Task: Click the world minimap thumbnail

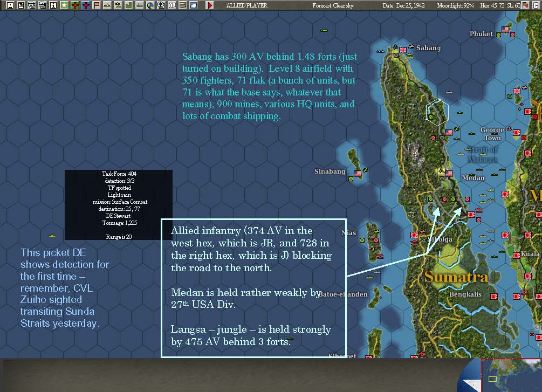Action: coord(511,375)
